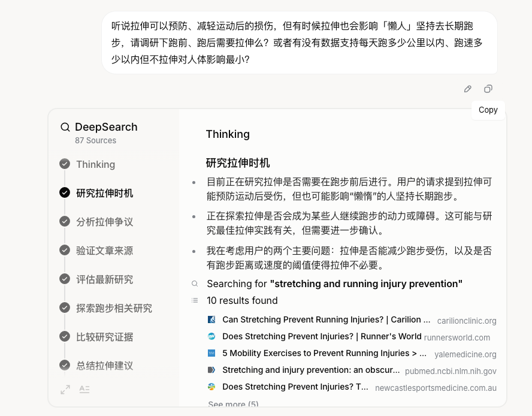Click the text format icon in sidebar
The image size is (532, 416).
pyautogui.click(x=84, y=390)
